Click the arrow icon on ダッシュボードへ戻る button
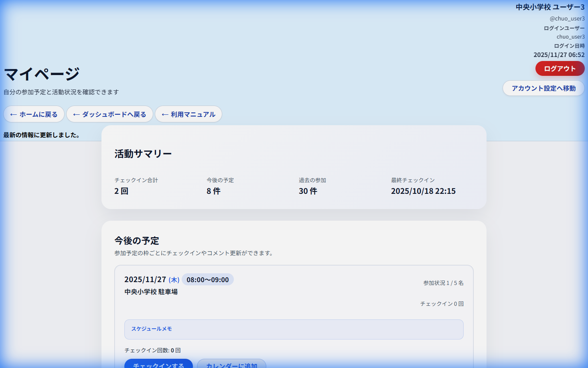The width and height of the screenshot is (588, 368). (x=76, y=114)
